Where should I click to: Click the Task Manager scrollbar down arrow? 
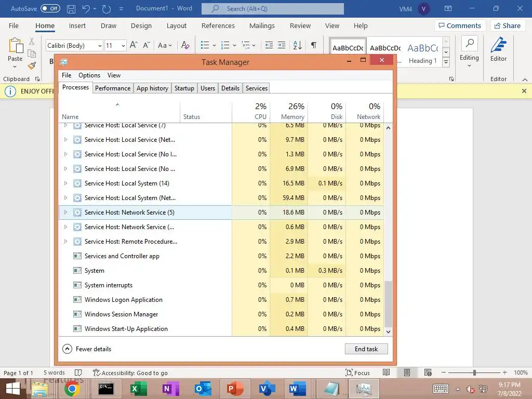(x=389, y=332)
